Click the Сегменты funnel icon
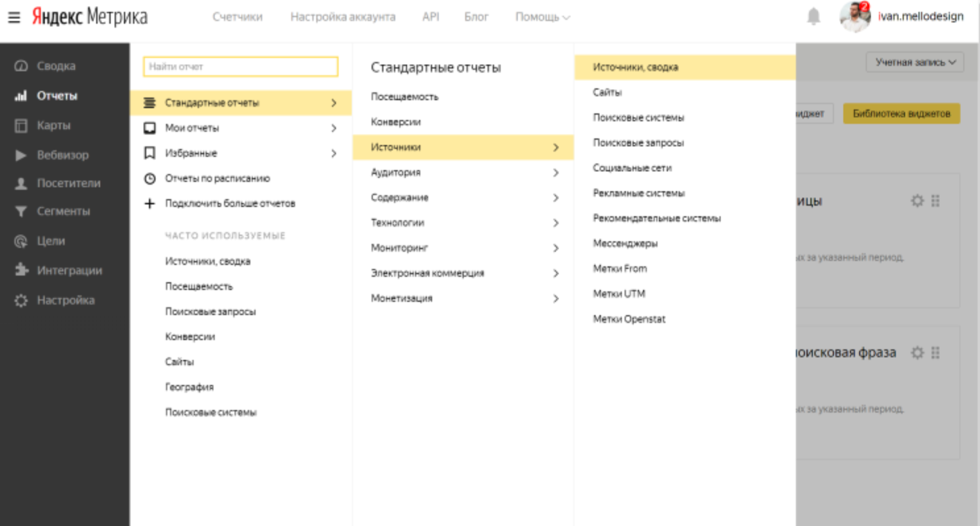This screenshot has height=526, width=980. (x=21, y=212)
